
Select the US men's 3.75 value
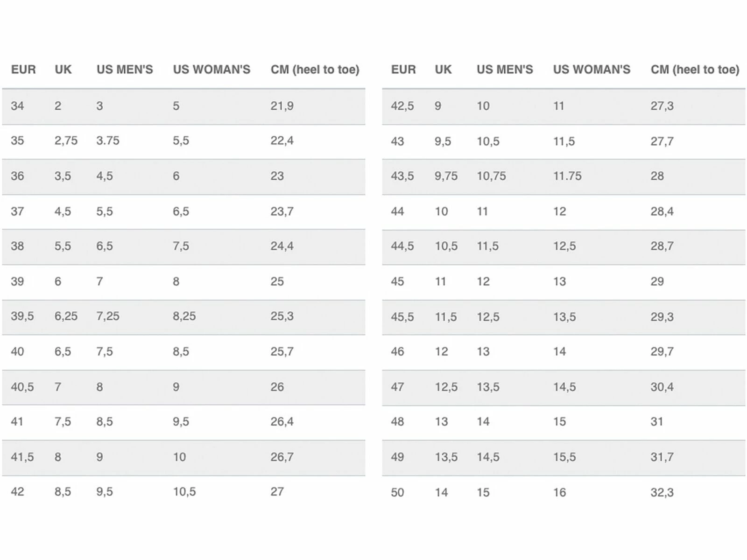(108, 140)
